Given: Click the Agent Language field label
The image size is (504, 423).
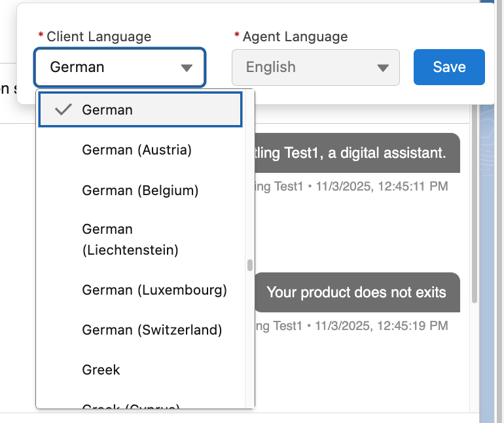Looking at the screenshot, I should click(x=295, y=37).
